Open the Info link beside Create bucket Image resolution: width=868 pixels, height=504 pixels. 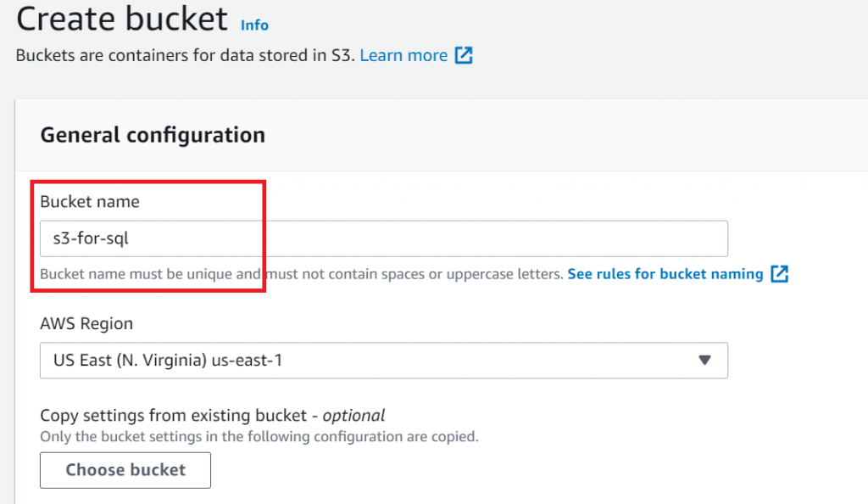pos(254,25)
